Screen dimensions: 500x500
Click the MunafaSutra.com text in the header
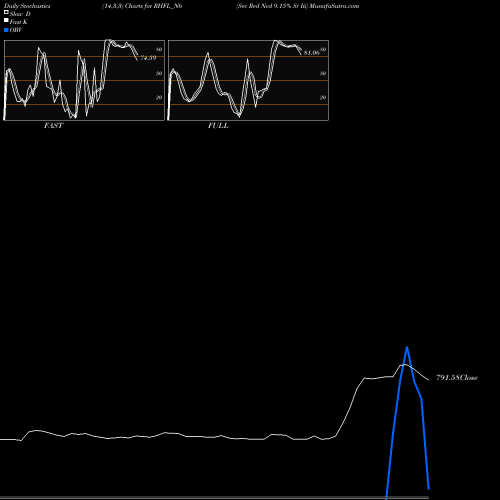coord(334,6)
